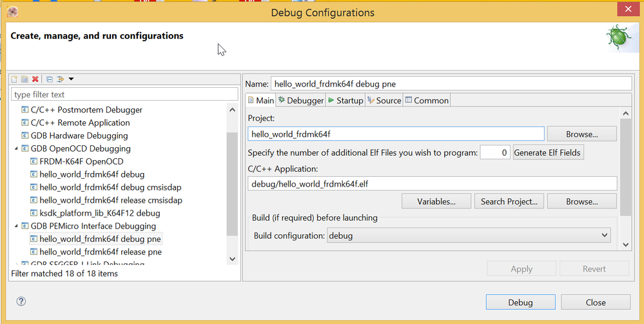Screen dimensions: 644x324
Task: Click the type filter text field
Action: [x=121, y=94]
